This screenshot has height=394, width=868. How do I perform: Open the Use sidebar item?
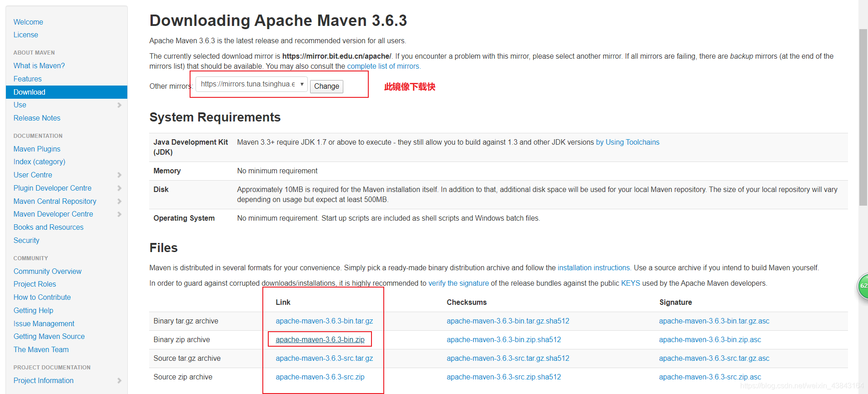tap(20, 105)
